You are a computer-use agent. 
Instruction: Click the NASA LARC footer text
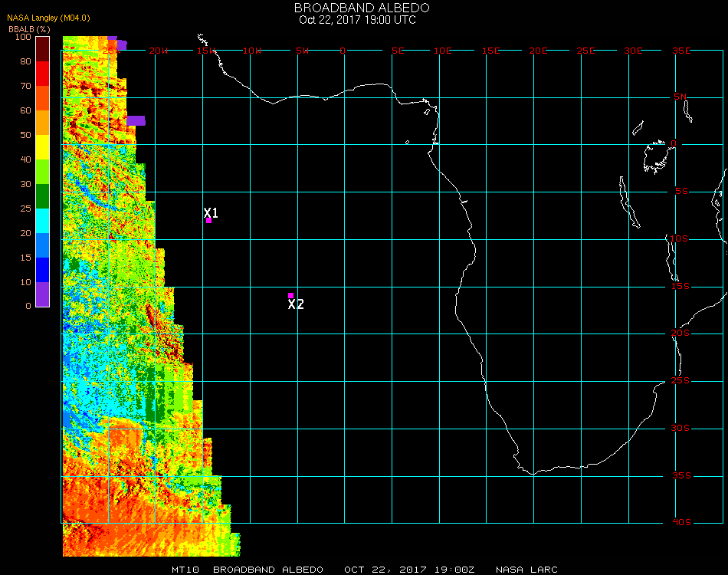(526, 570)
